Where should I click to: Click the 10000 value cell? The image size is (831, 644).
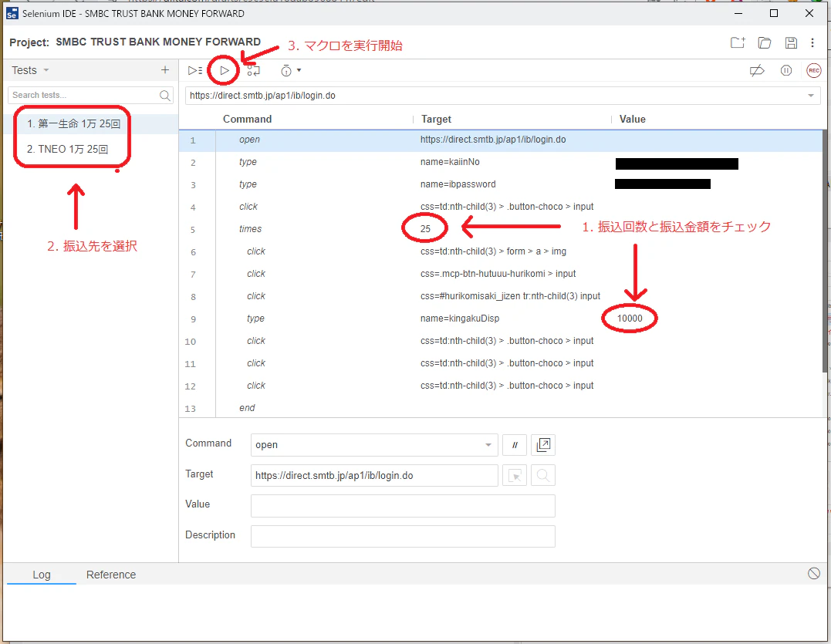click(x=630, y=319)
